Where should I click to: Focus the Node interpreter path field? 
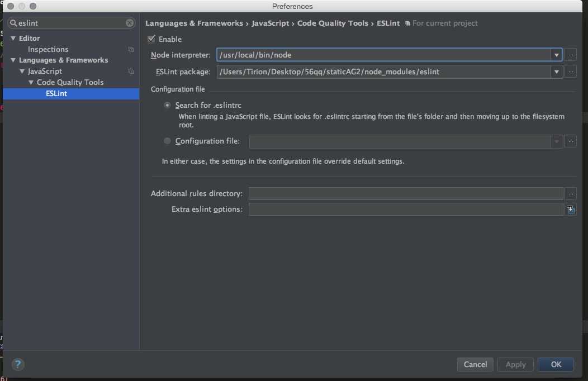click(383, 55)
